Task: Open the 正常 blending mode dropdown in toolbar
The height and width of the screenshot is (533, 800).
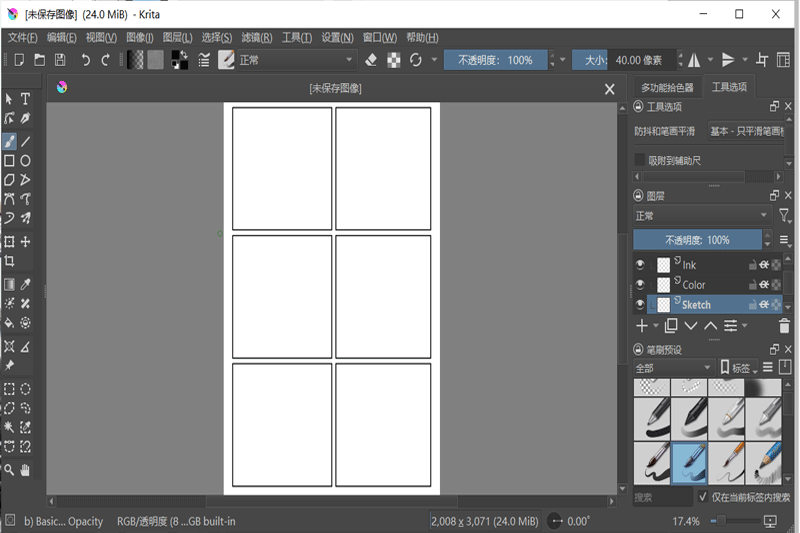Action: pyautogui.click(x=296, y=60)
